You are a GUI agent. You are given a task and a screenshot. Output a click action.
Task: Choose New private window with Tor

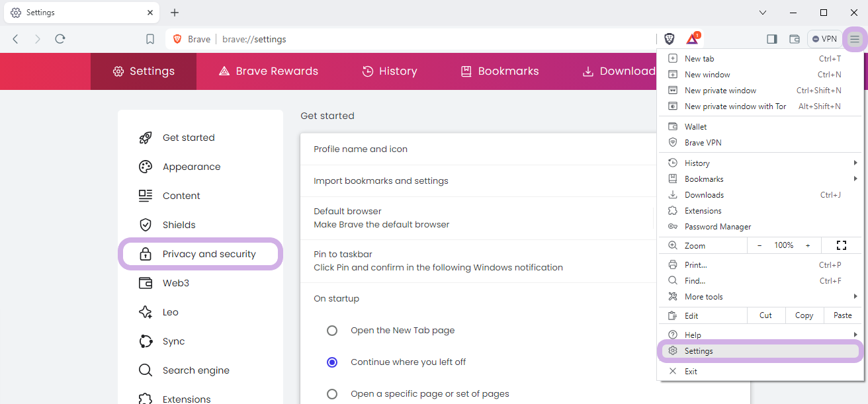[760, 106]
